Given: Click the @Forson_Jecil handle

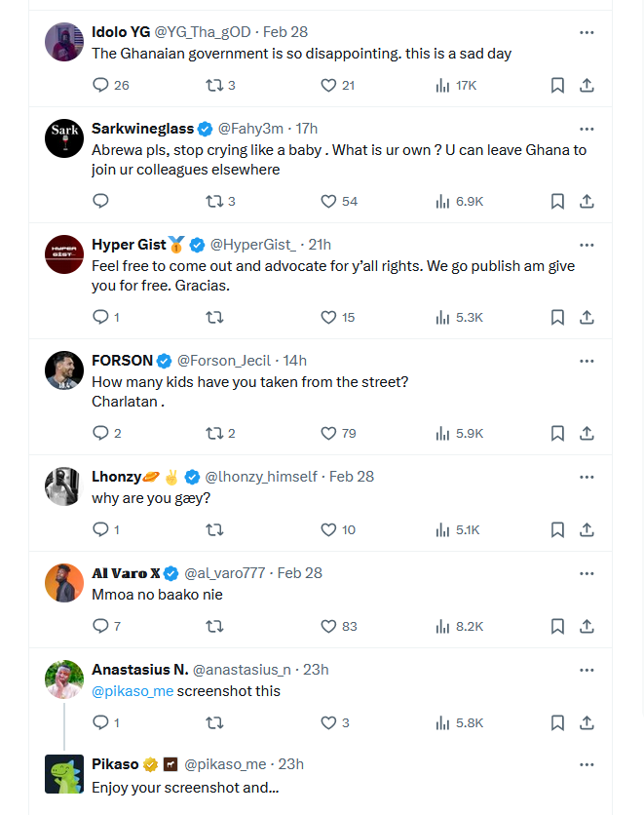Looking at the screenshot, I should (225, 361).
